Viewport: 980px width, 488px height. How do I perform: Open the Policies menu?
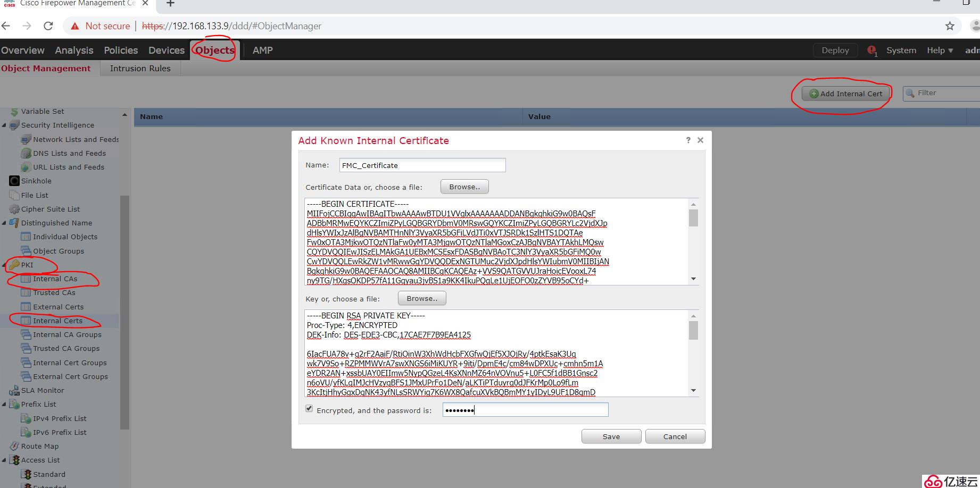[121, 51]
